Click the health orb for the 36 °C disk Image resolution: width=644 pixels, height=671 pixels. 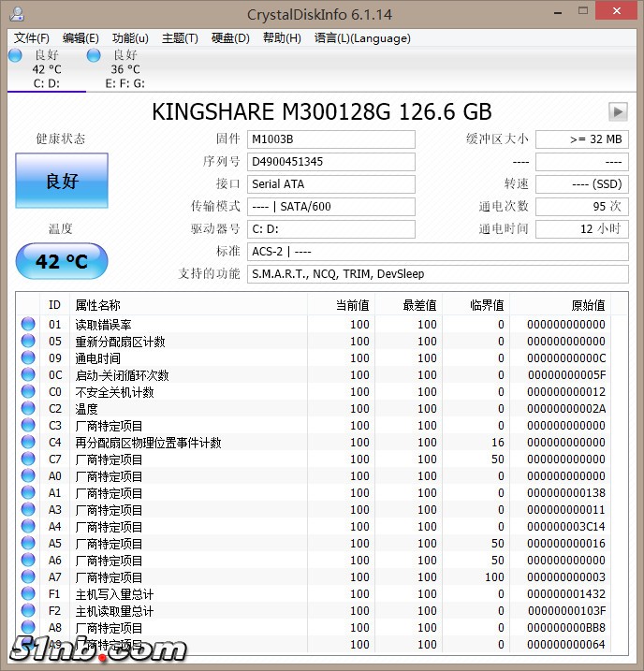[x=94, y=55]
